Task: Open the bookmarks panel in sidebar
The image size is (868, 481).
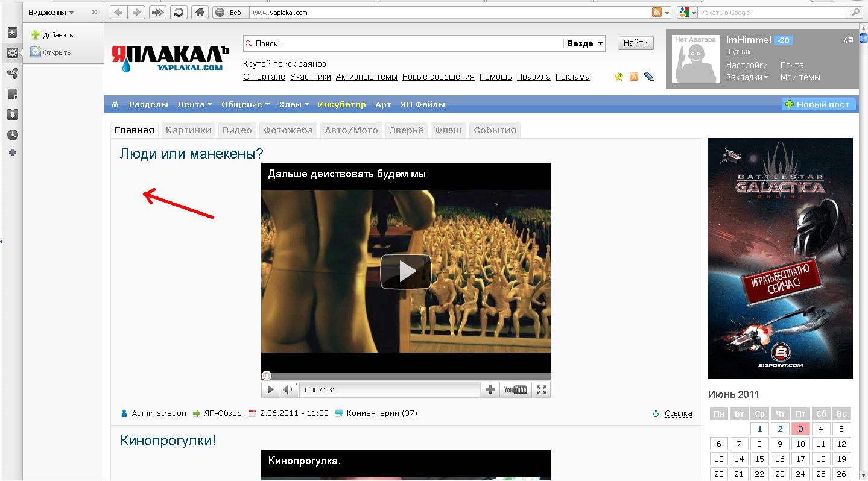Action: [x=12, y=33]
